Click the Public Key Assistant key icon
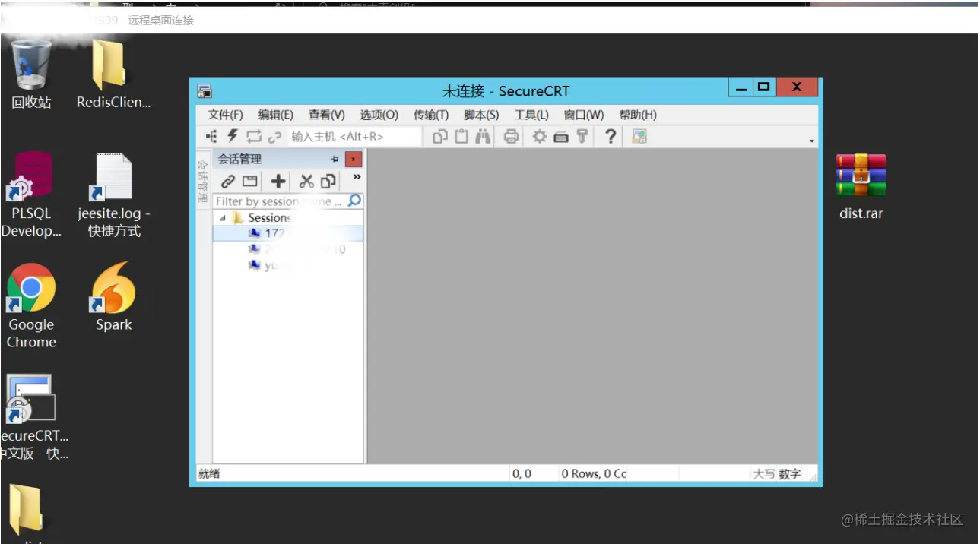The image size is (980, 544). click(582, 137)
